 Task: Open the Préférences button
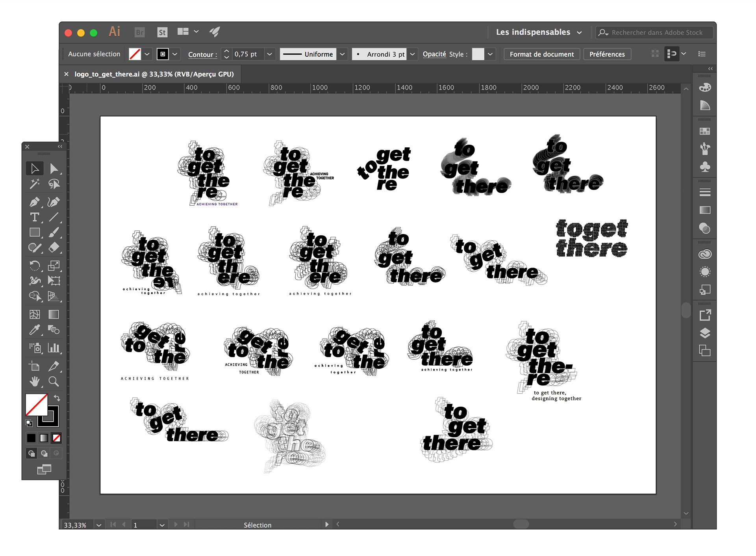[x=607, y=54]
